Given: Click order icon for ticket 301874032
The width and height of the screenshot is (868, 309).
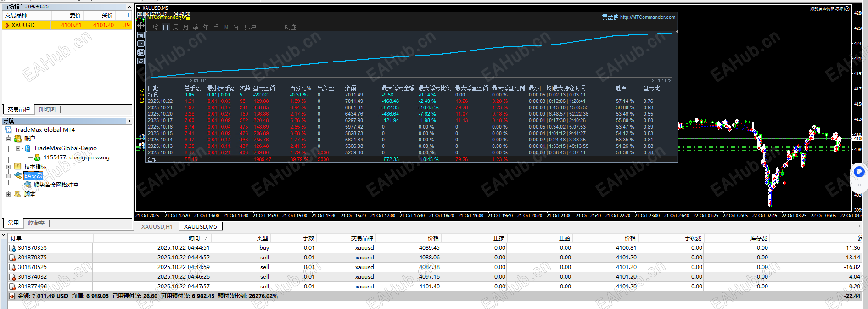Looking at the screenshot, I should [12, 277].
